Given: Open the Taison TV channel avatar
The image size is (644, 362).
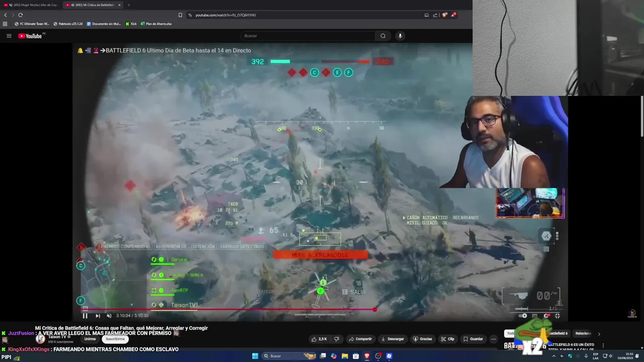Looking at the screenshot, I should click(x=40, y=339).
